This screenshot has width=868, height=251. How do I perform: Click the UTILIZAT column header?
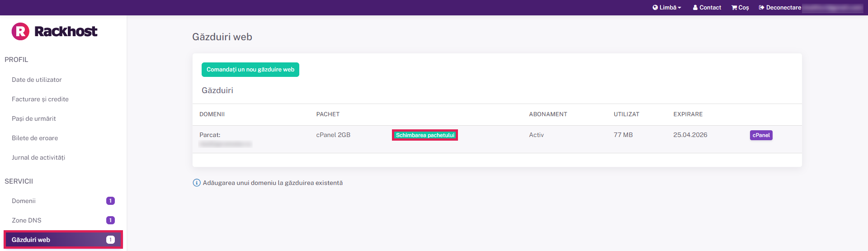tap(627, 114)
